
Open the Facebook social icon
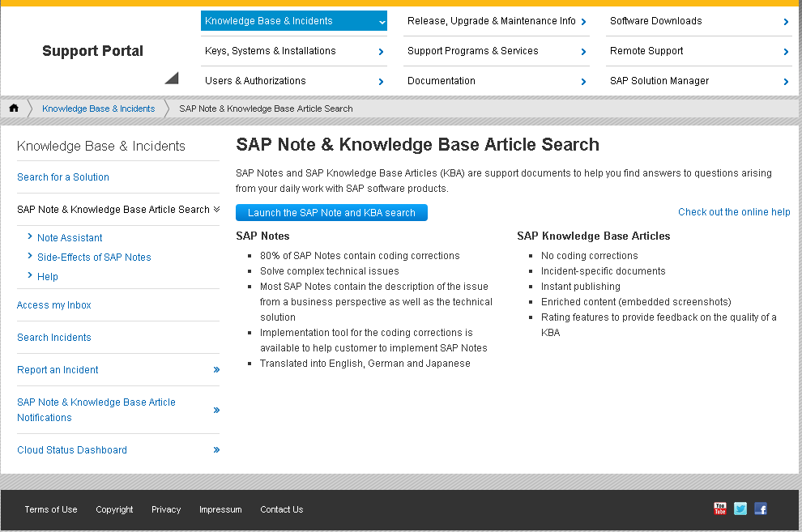click(x=761, y=509)
